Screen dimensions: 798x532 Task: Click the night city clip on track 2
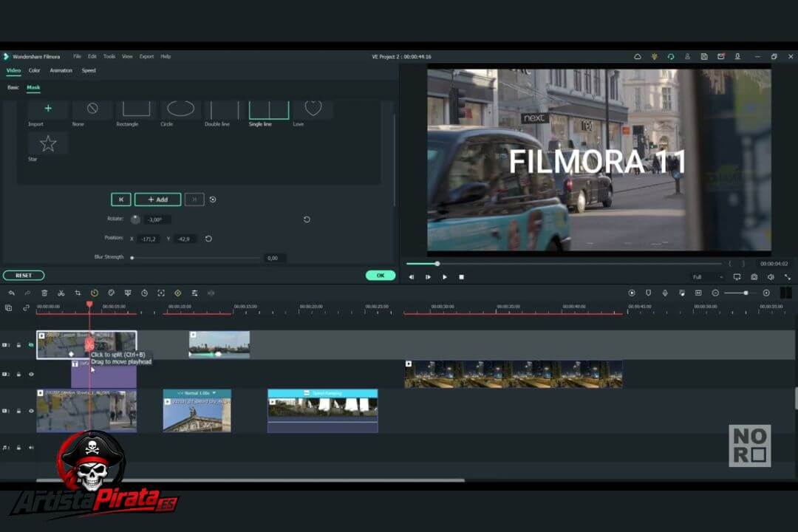514,374
